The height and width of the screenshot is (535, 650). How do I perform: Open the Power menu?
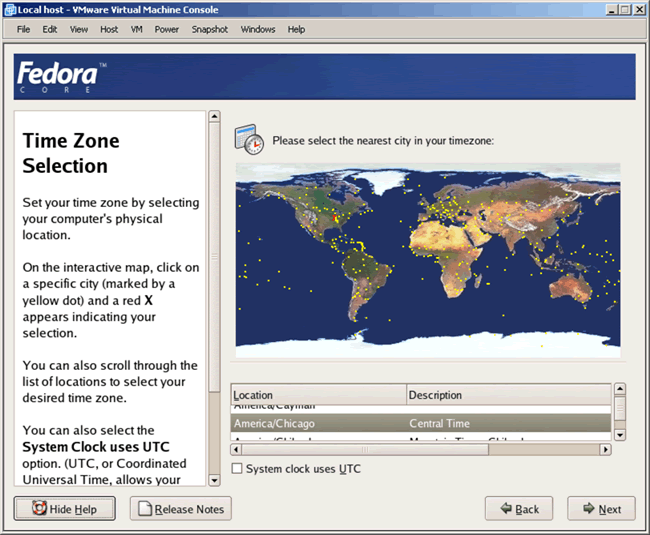(x=167, y=29)
